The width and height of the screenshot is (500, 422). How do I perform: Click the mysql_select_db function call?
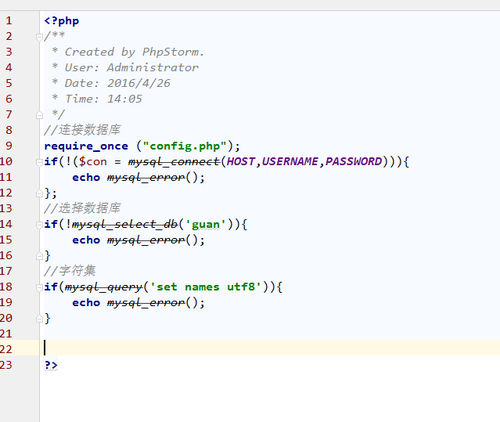point(125,225)
